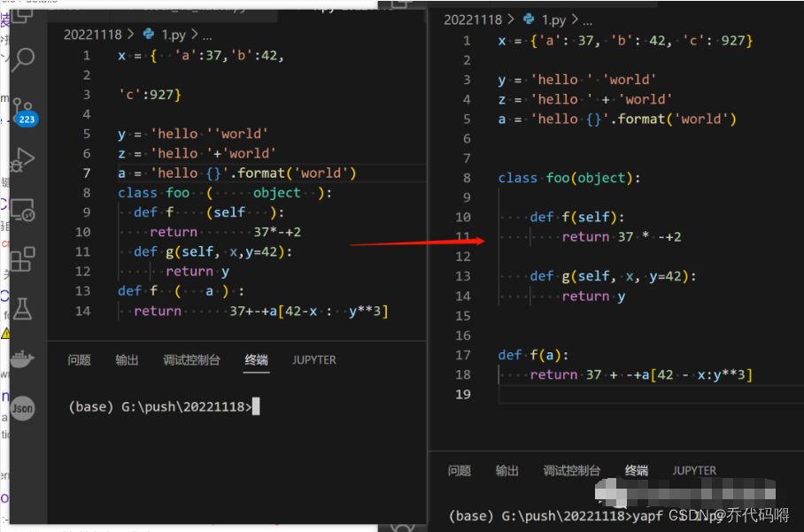Click a = 'hello {}'.format('world') in right editor

617,120
